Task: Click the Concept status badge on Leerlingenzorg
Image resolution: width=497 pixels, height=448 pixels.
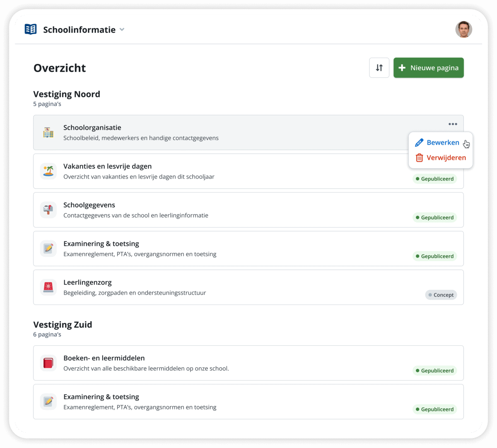Action: [x=441, y=295]
